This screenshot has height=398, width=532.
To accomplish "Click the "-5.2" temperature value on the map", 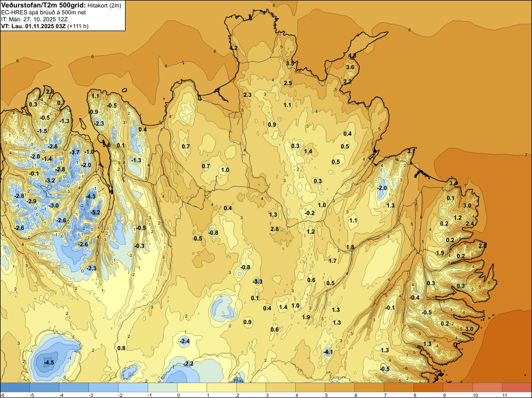I will tap(95, 212).
